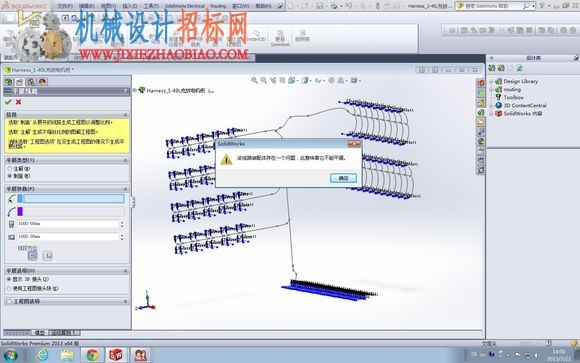Open Google Chrome from the taskbar

pyautogui.click(x=92, y=355)
